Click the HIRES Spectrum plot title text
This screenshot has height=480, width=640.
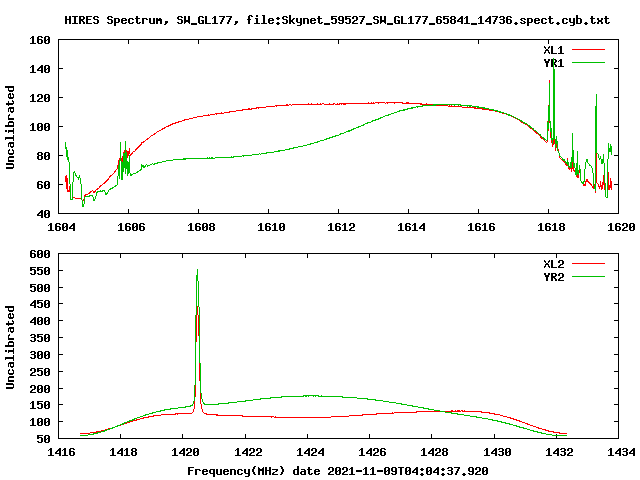pyautogui.click(x=337, y=20)
